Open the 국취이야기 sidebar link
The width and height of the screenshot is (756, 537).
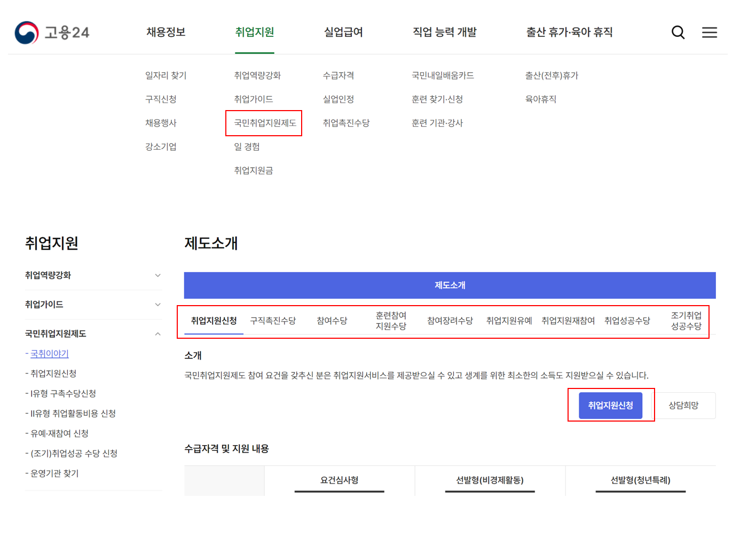tap(49, 353)
